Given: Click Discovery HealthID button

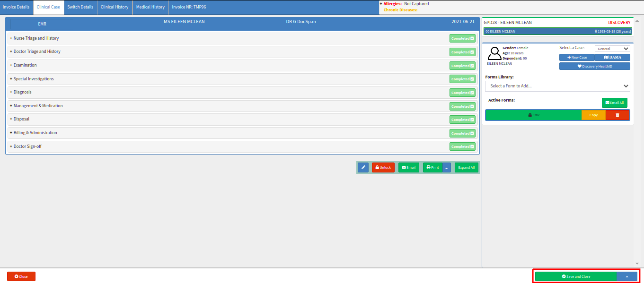Looking at the screenshot, I should point(595,66).
